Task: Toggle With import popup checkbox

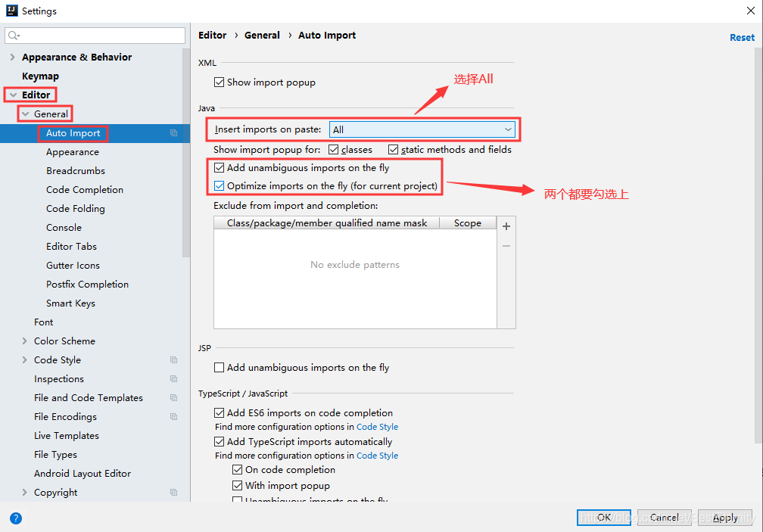Action: (x=238, y=485)
